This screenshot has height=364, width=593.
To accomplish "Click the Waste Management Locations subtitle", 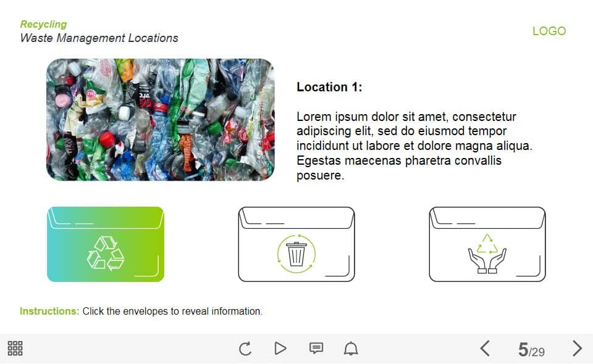I will (x=99, y=38).
